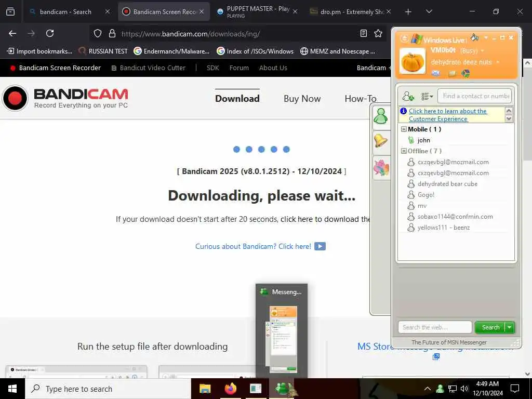Select the pink butterfly tab in Messenger sidebar
This screenshot has height=399, width=532.
point(381,167)
